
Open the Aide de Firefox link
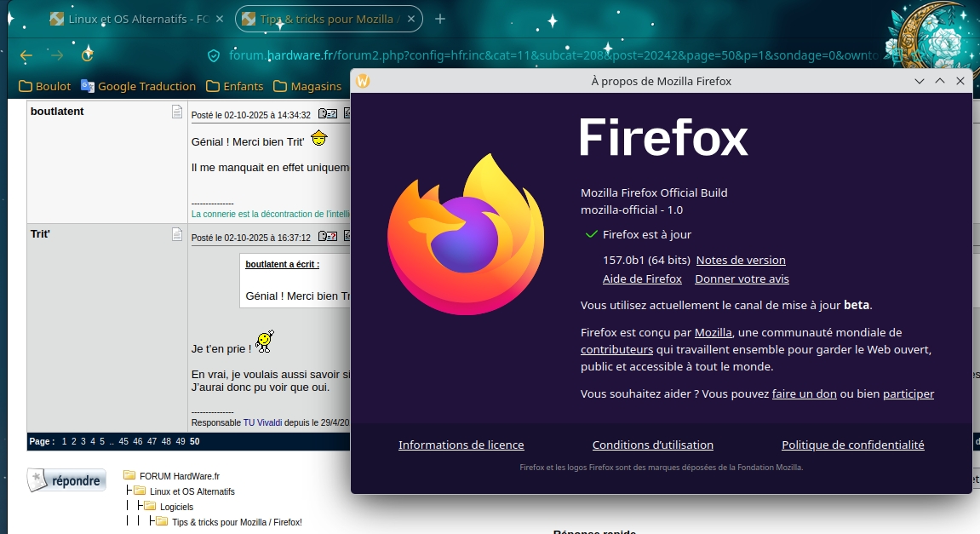point(642,278)
